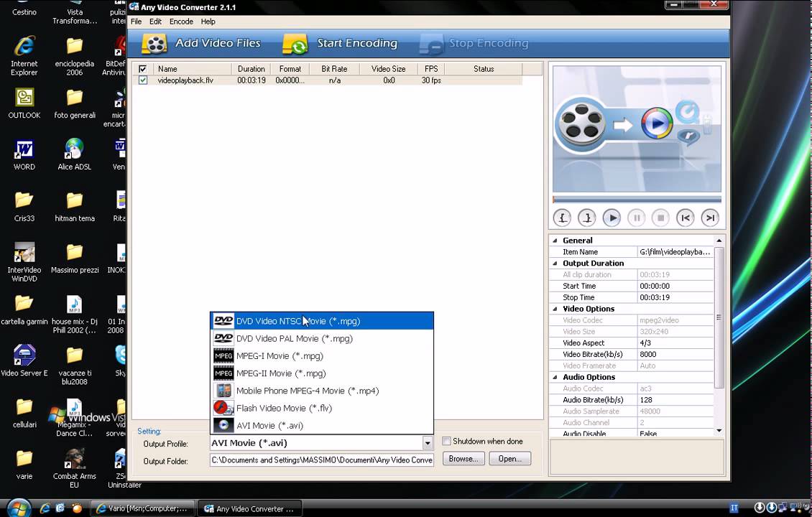Click the Browse... button
The height and width of the screenshot is (517, 812).
pos(463,459)
